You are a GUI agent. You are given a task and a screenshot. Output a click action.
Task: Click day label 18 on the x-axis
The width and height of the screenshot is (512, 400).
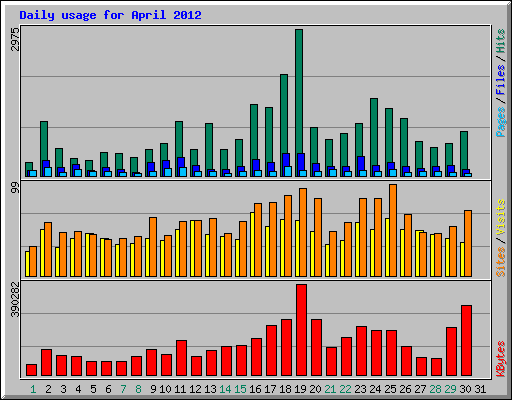285,389
